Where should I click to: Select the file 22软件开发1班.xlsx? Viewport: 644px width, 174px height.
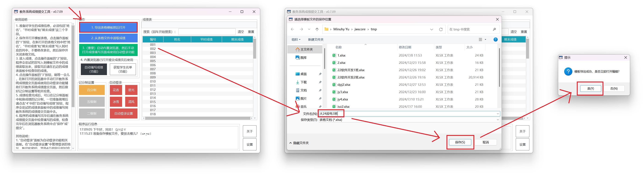[x=351, y=70]
